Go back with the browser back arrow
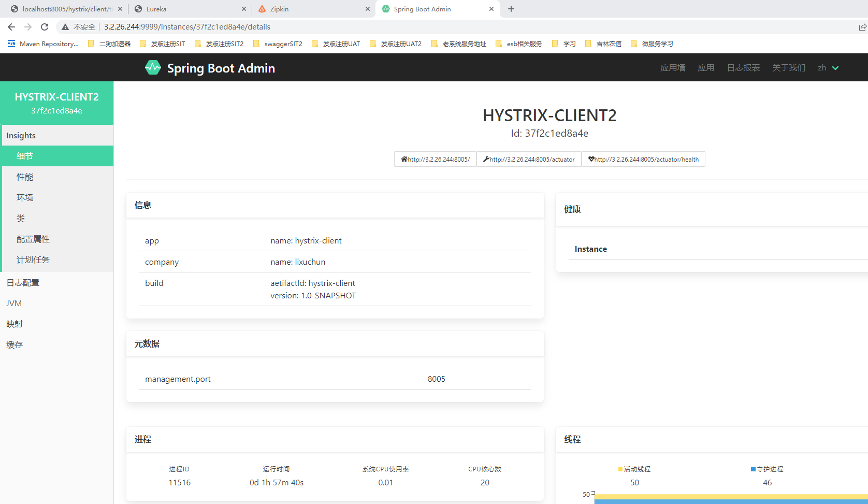 coord(11,27)
